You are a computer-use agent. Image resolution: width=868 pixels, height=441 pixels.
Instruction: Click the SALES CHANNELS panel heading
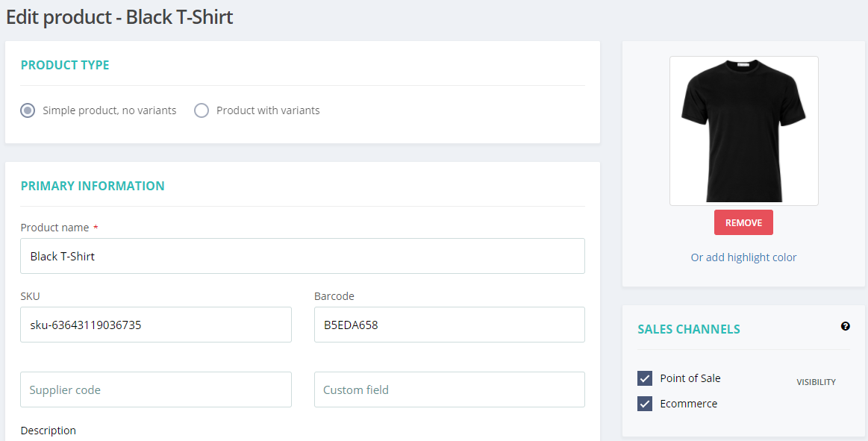click(x=689, y=329)
